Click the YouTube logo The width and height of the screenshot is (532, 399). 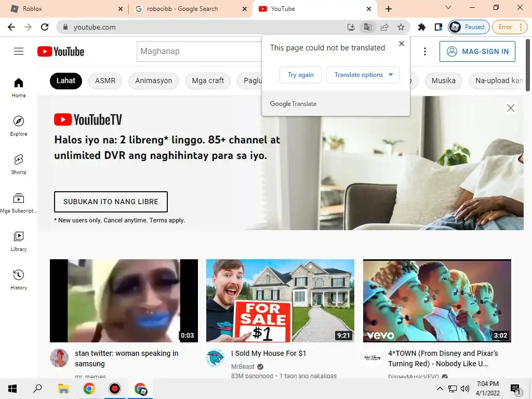pos(61,51)
